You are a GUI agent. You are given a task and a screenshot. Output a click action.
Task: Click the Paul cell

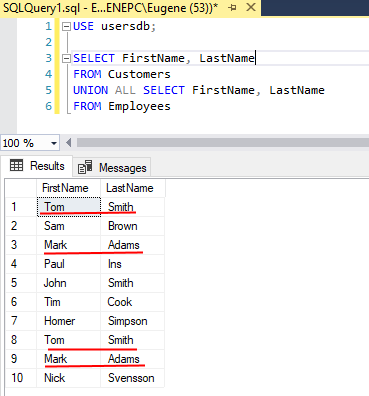[x=69, y=264]
